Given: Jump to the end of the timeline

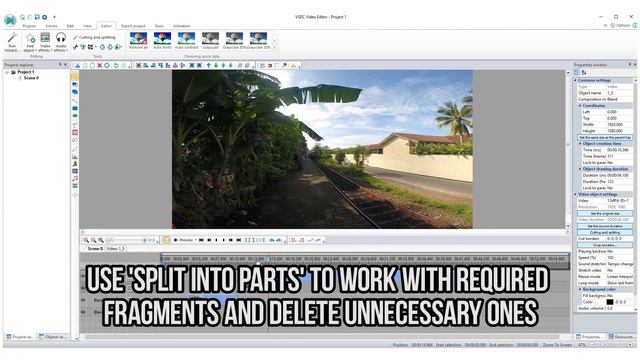Looking at the screenshot, I should tap(239, 240).
